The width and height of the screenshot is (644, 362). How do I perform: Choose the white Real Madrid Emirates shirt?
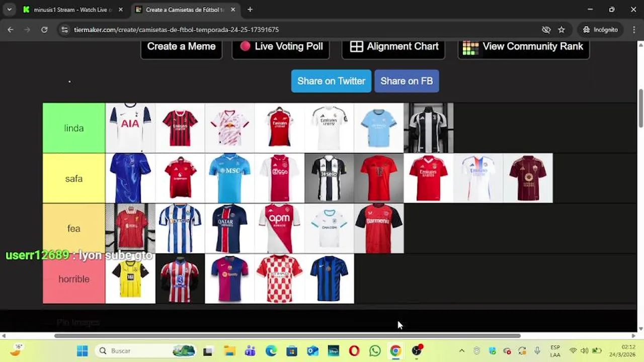pos(329,128)
